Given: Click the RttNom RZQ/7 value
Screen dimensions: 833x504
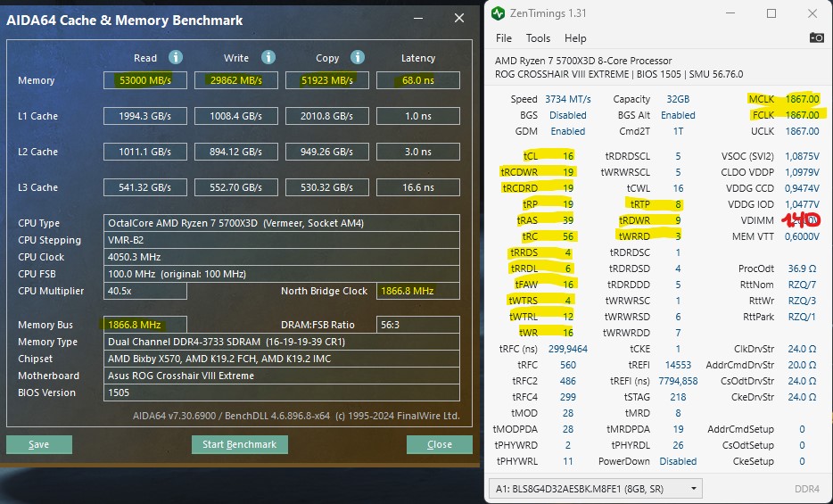Looking at the screenshot, I should [x=802, y=285].
